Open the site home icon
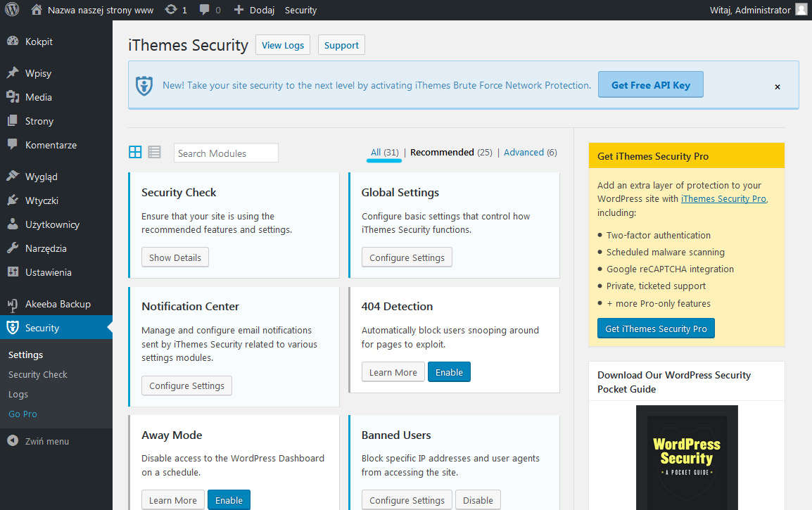 (x=37, y=9)
